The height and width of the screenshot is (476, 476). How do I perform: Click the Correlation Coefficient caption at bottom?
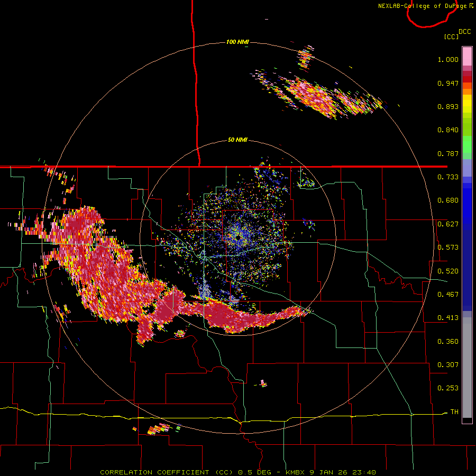tap(238, 472)
